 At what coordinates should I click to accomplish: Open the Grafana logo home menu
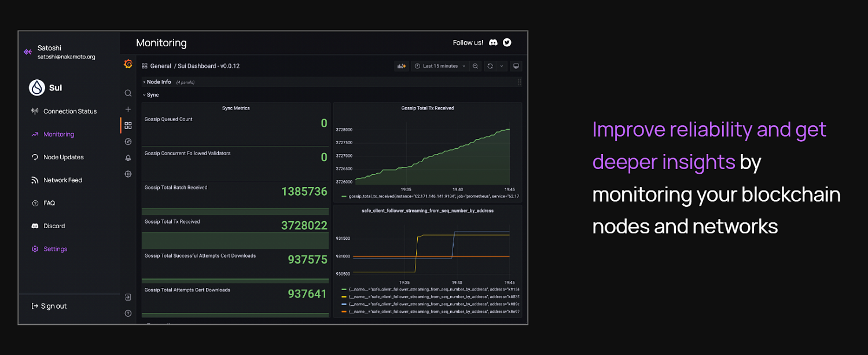click(x=128, y=64)
